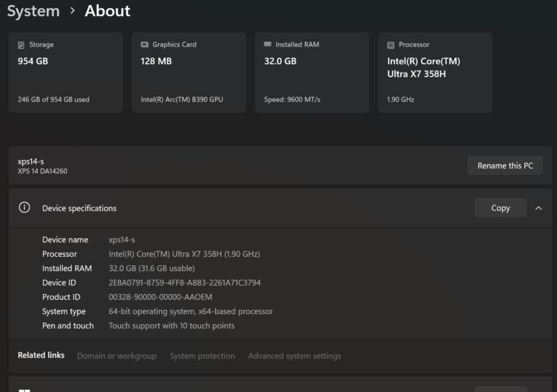The image size is (557, 392).
Task: Open the Storage 954 GB card
Action: click(x=65, y=73)
